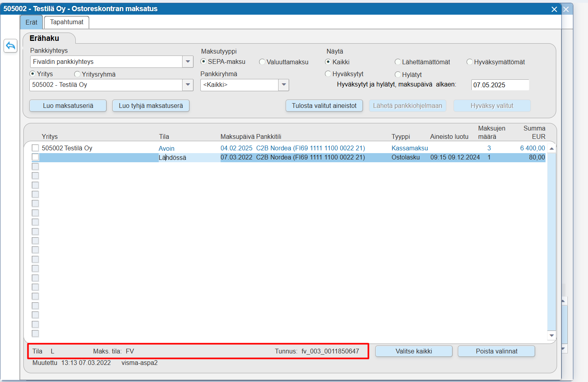The height and width of the screenshot is (382, 588).
Task: Click the batch list scroll down arrow
Action: (x=551, y=336)
